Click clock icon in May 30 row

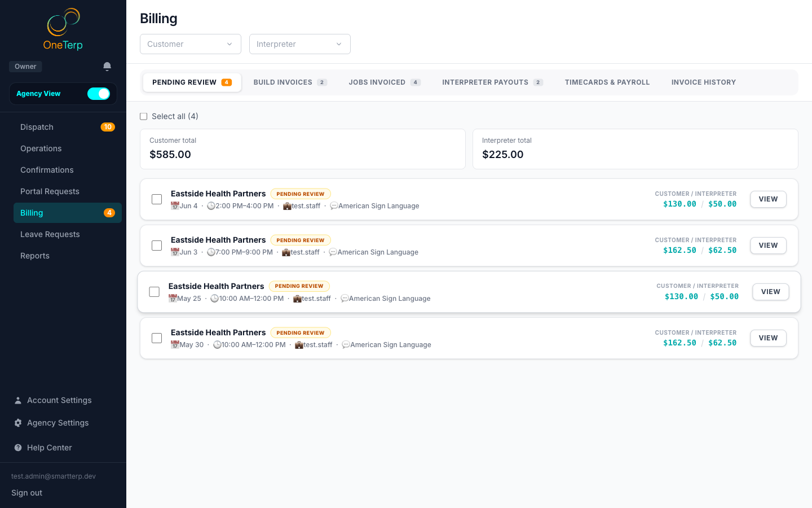click(217, 345)
